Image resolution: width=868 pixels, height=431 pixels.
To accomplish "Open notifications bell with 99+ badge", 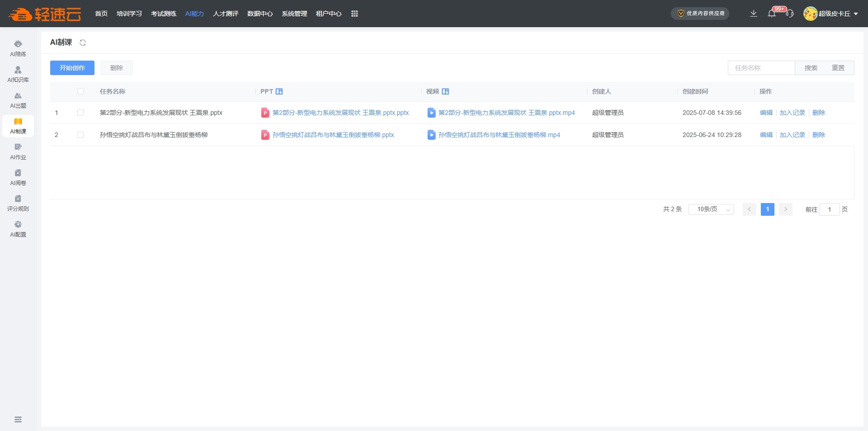I will (x=772, y=14).
